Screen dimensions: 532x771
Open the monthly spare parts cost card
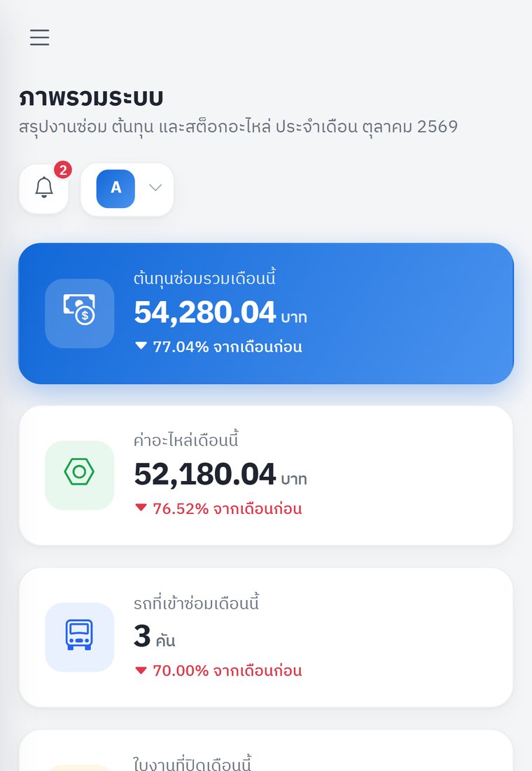point(266,475)
